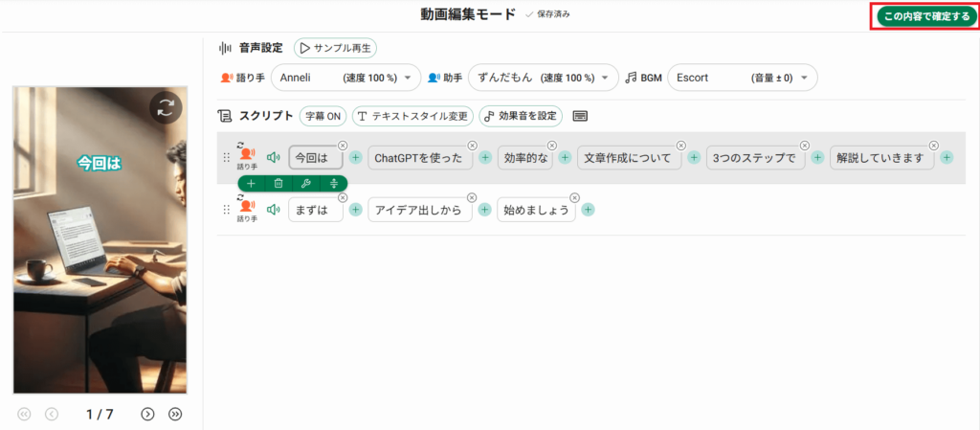Select the 始めましょう text chip
This screenshot has height=430, width=980.
[536, 210]
